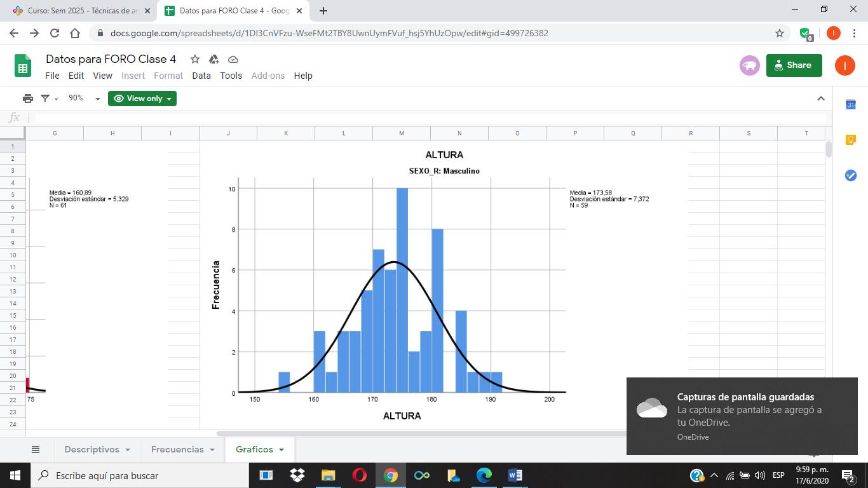Star the document Datos para FORO Clase 4

pyautogui.click(x=195, y=59)
